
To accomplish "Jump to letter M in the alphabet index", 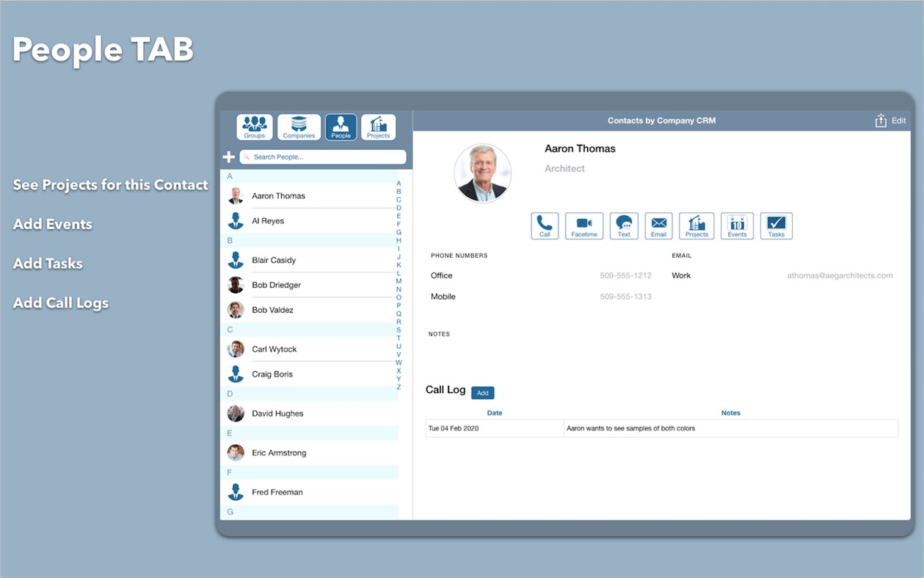I will coord(399,281).
